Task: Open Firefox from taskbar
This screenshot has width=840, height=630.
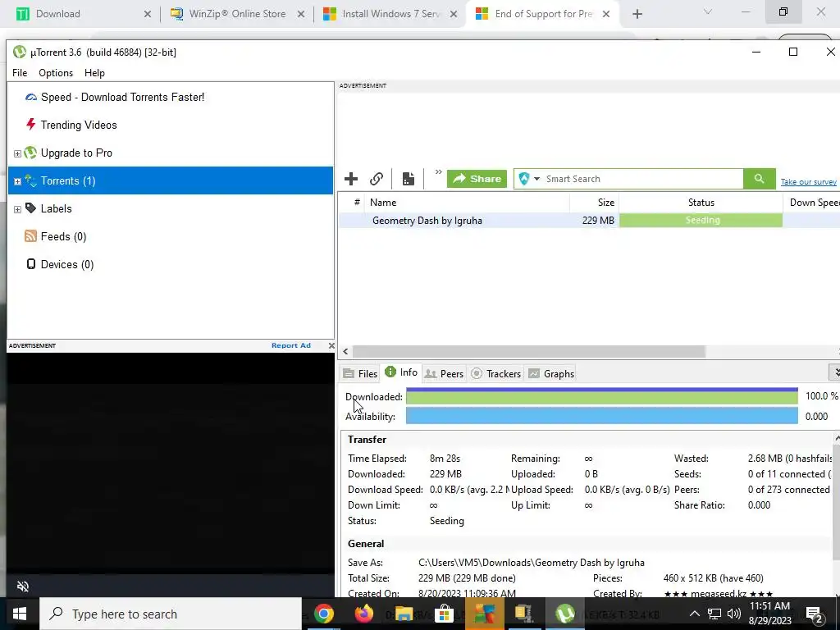Action: click(363, 614)
